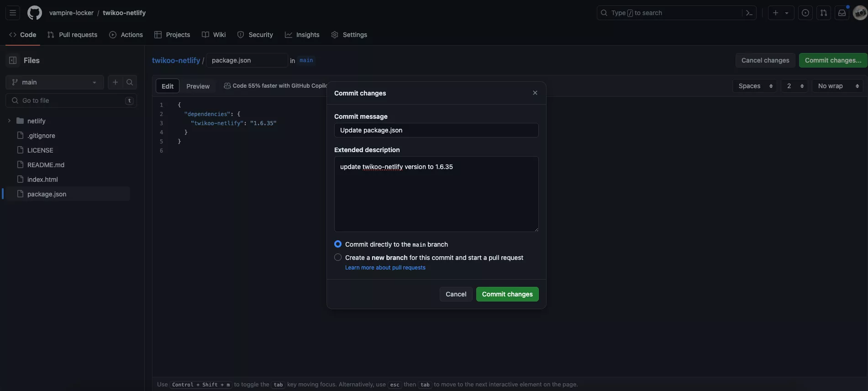Viewport: 868px width, 391px height.
Task: Click the README.md file icon
Action: 20,165
